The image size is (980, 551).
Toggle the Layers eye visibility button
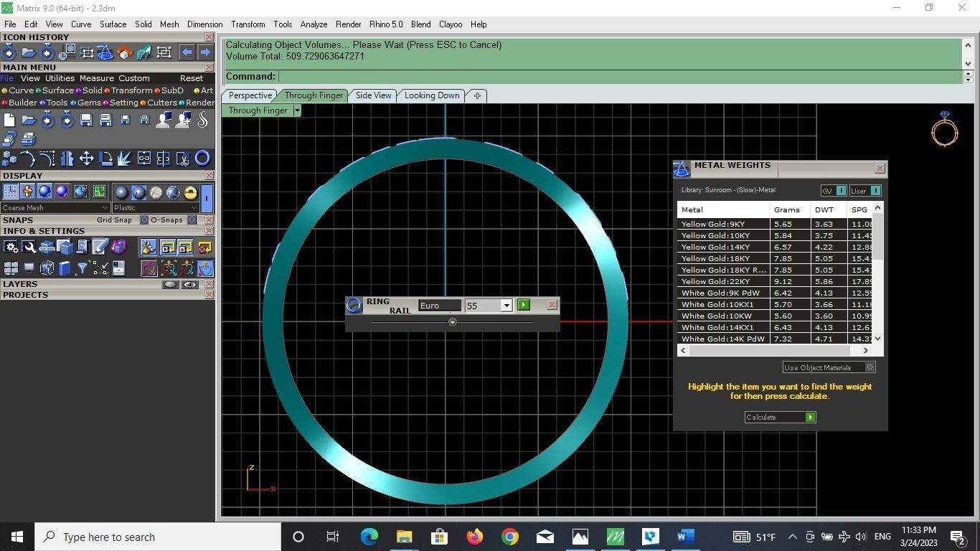(189, 285)
